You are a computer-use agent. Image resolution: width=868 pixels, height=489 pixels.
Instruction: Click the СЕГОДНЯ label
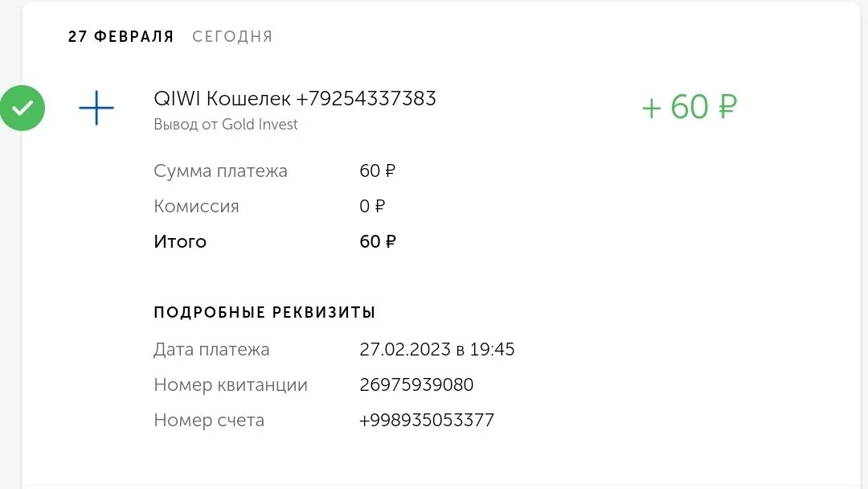(232, 36)
